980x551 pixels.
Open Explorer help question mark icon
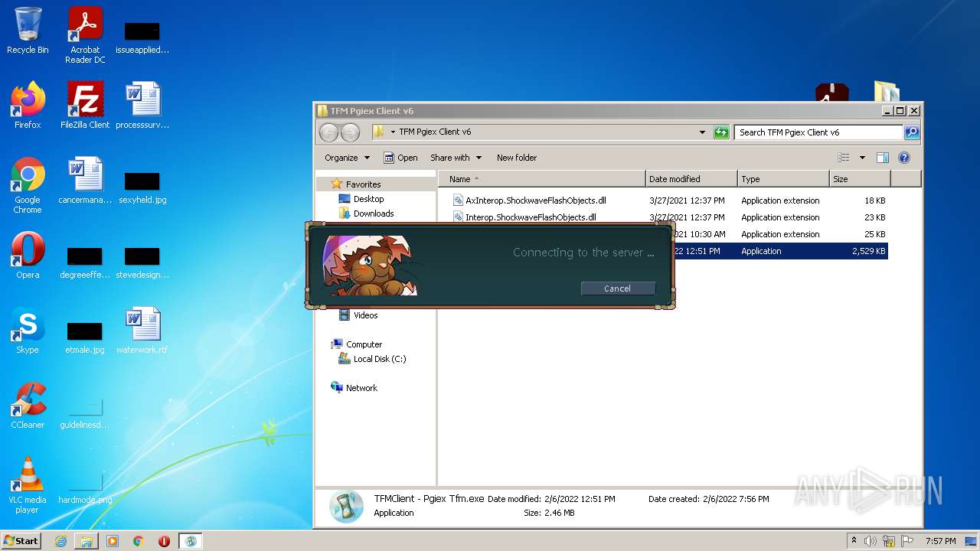pyautogui.click(x=903, y=158)
